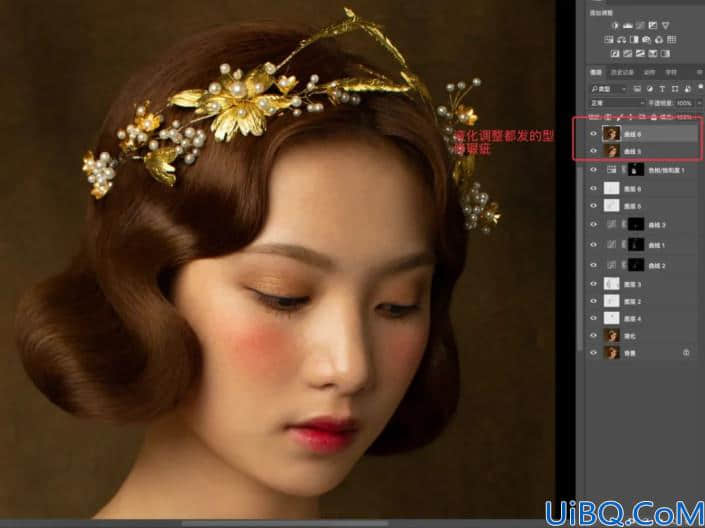Add an Invert adjustment layer
The height and width of the screenshot is (528, 705).
[615, 54]
